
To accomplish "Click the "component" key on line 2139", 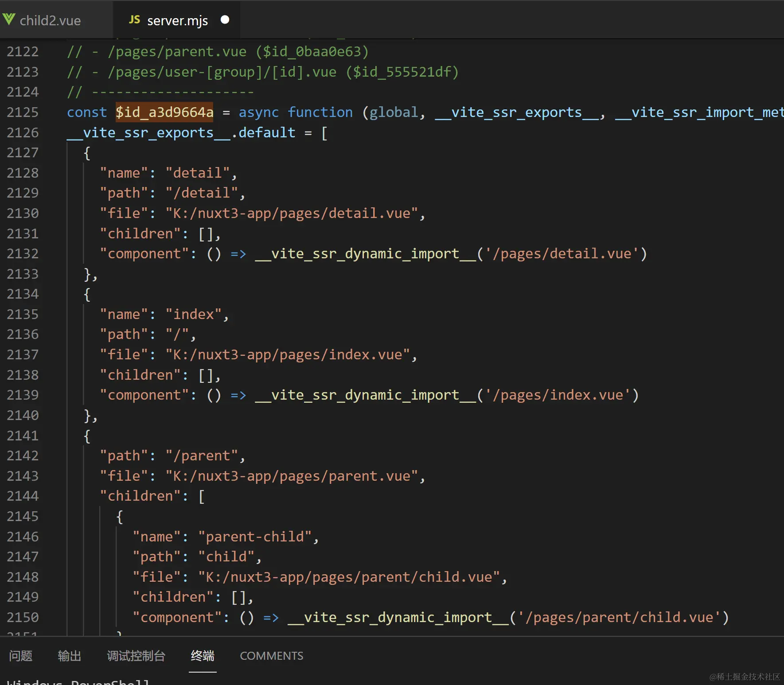I will click(x=144, y=395).
